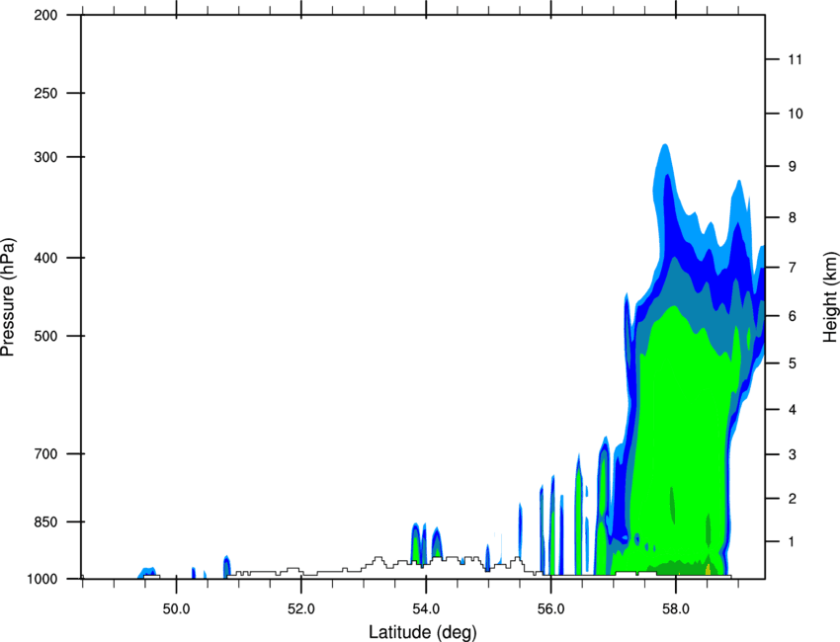Pick the 7 km height label
Image resolution: width=840 pixels, height=642 pixels.
[x=793, y=268]
